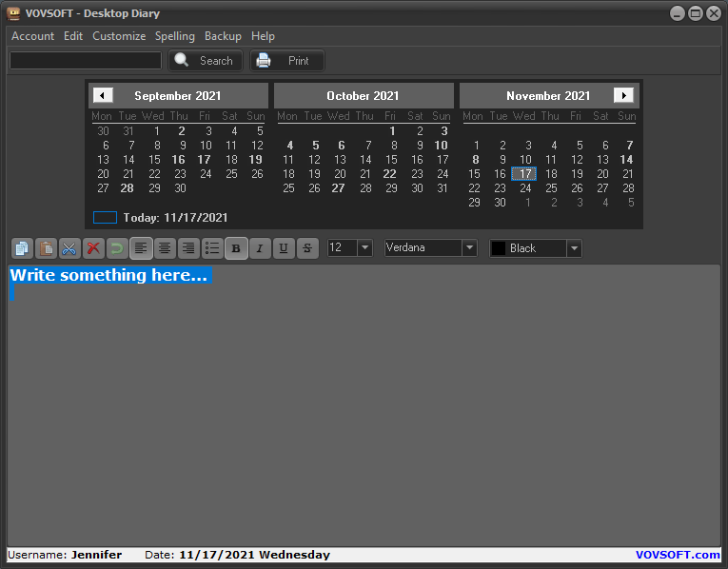The image size is (728, 569).
Task: Click the Search button
Action: [x=206, y=61]
